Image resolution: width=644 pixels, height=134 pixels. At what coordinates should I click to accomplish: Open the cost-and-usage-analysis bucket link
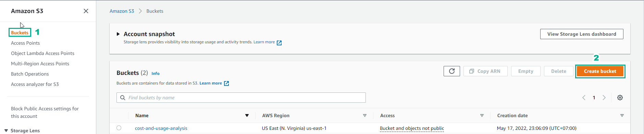tap(161, 128)
